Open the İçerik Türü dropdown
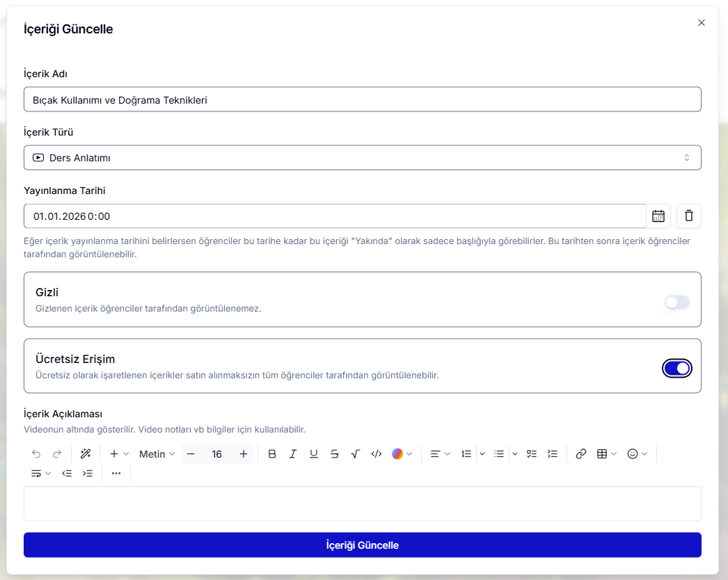This screenshot has height=580, width=728. (362, 158)
